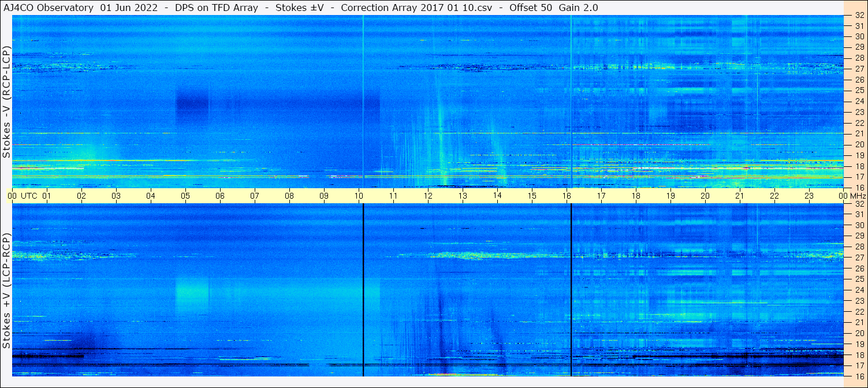868x388 pixels.
Task: Click black vertical line after 10 UTC, lower panel
Action: tap(363, 290)
